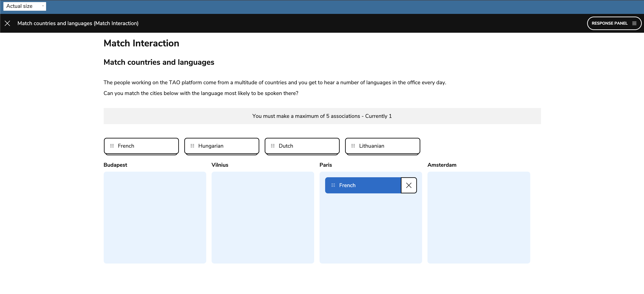This screenshot has width=644, height=294.
Task: Click the 'Paris' column label
Action: click(x=326, y=165)
